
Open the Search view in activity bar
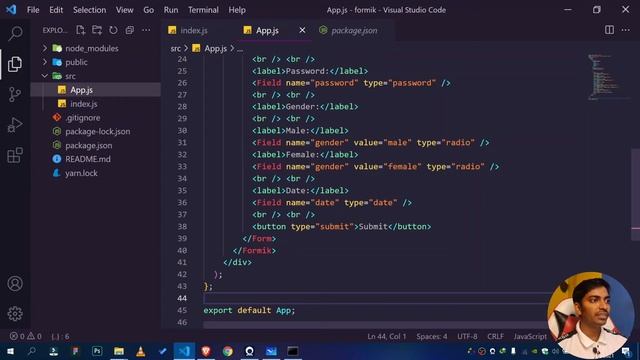[15, 33]
